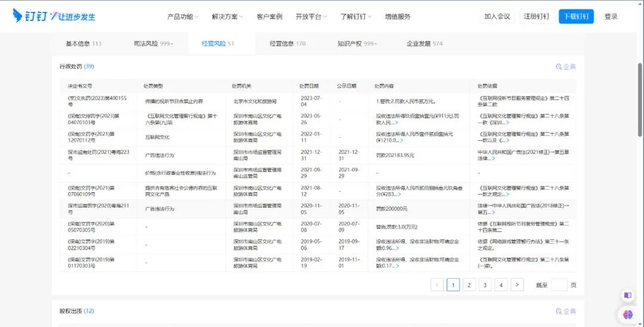Open the brain assistant floating icon
Viewport: 644px width, 327px height.
click(627, 314)
